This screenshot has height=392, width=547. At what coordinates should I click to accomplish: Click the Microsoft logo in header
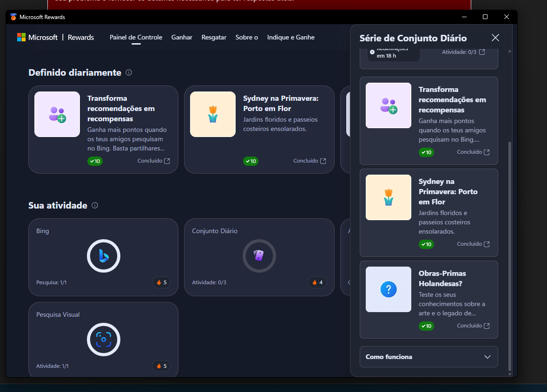(x=21, y=37)
